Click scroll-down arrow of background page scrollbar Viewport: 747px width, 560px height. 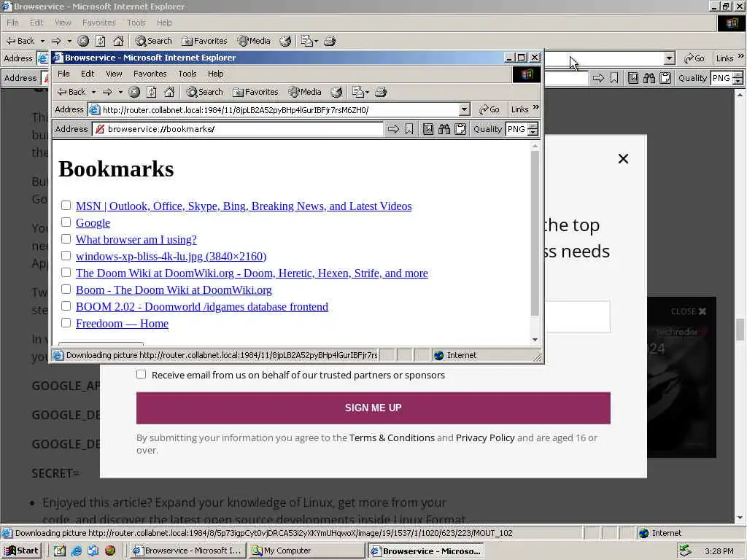click(740, 518)
